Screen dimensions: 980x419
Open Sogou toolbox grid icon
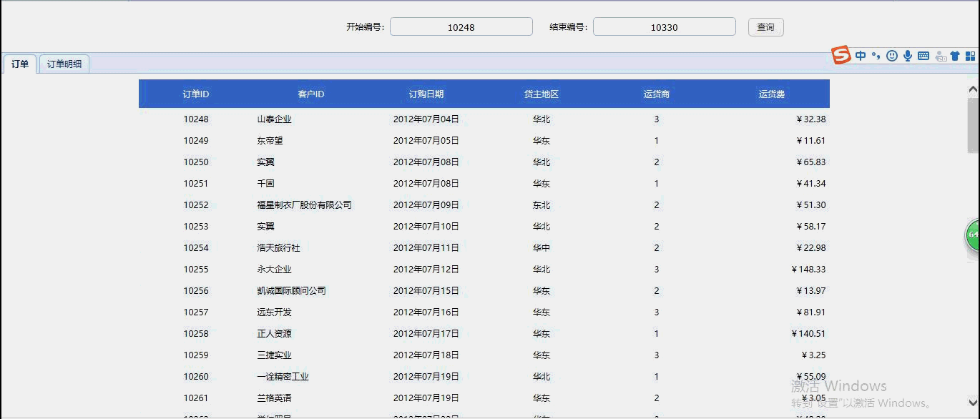pyautogui.click(x=971, y=56)
